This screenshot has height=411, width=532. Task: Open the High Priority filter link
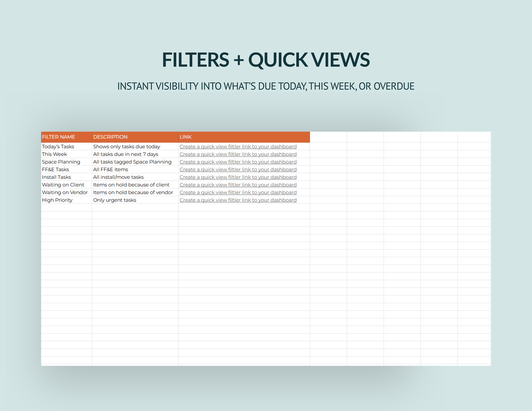238,200
